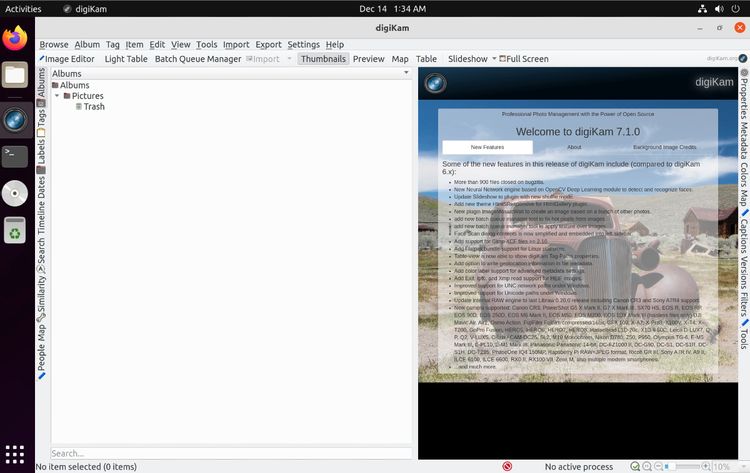Click the digiKam logo on welcome page
This screenshot has width=750, height=473.
click(x=435, y=83)
